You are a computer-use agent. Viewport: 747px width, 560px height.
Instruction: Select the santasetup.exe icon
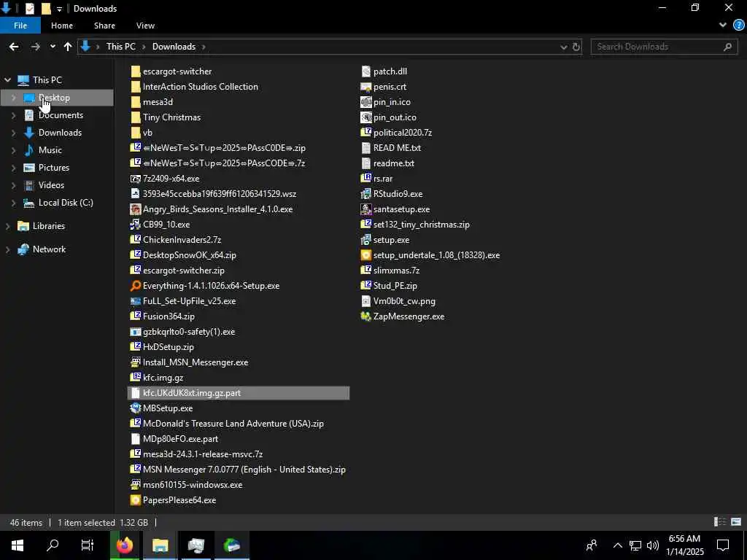click(x=366, y=209)
